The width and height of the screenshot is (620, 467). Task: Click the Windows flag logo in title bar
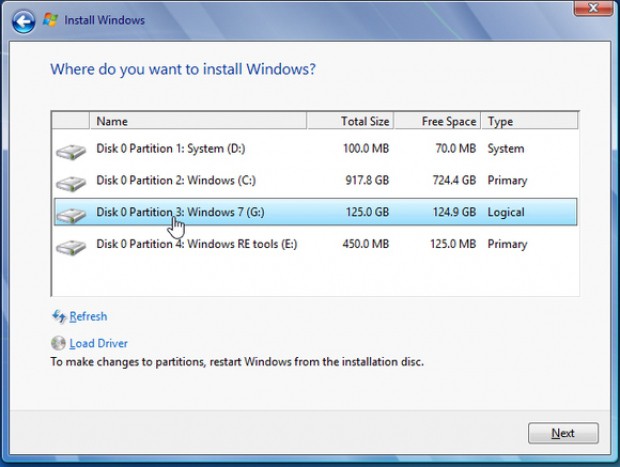tap(50, 19)
